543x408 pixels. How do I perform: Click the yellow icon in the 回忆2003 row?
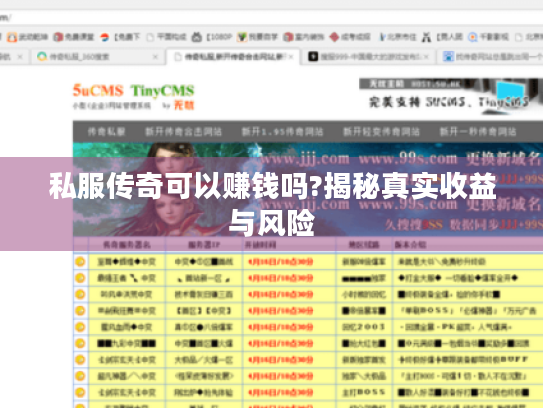click(80, 327)
